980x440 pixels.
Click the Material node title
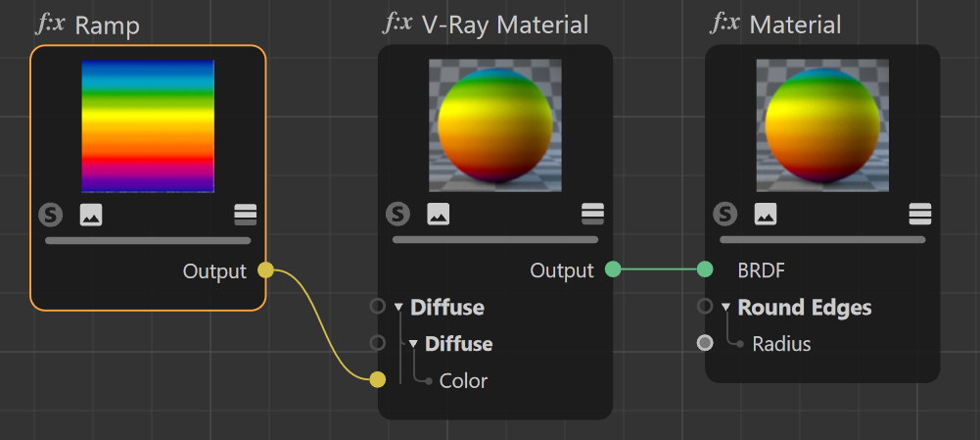pos(795,25)
